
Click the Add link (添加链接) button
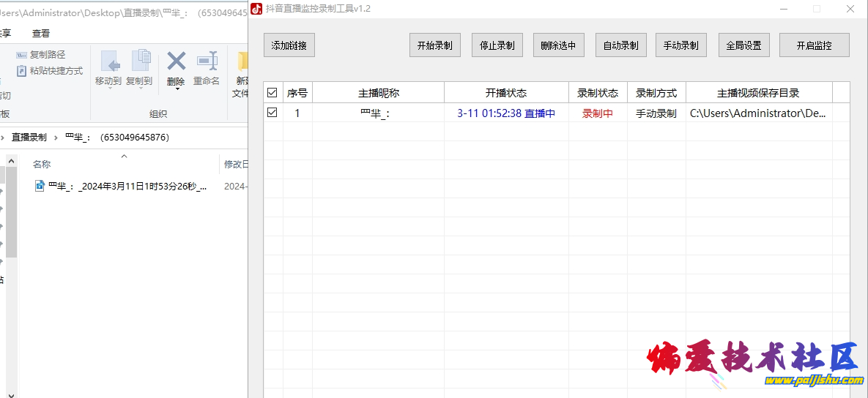[x=289, y=45]
